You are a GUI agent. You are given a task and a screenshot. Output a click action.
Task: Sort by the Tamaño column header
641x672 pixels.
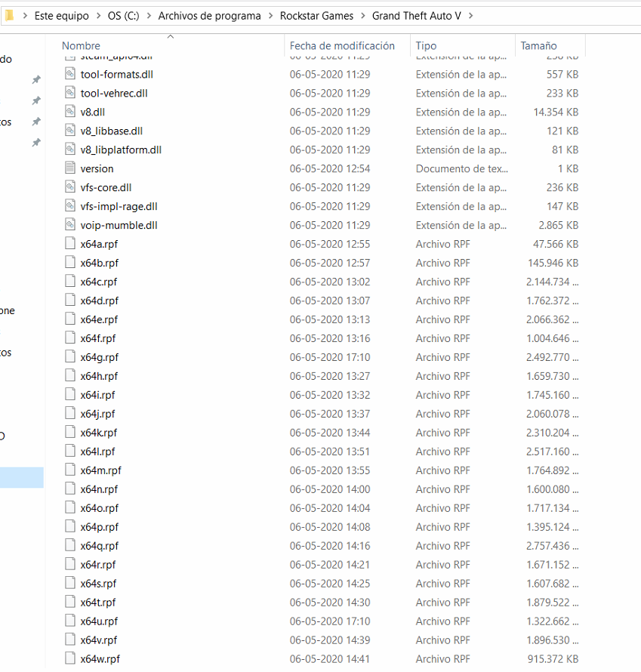click(x=538, y=46)
